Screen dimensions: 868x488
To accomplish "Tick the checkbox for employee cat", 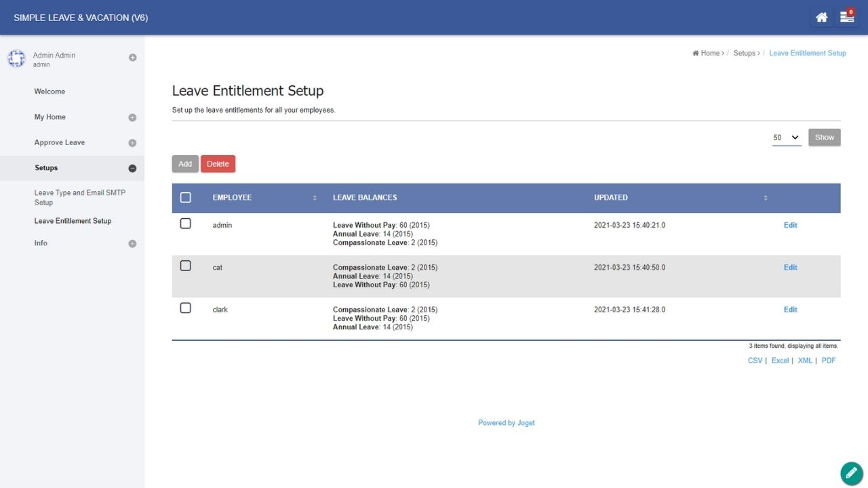I will point(186,266).
